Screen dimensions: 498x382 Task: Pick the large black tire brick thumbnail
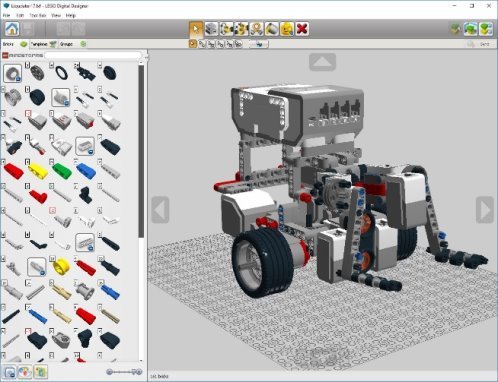point(37,97)
